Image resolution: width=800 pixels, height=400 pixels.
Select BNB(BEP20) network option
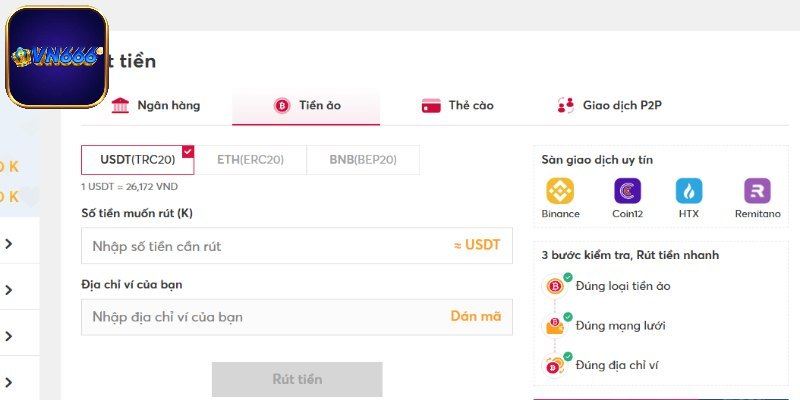[362, 160]
